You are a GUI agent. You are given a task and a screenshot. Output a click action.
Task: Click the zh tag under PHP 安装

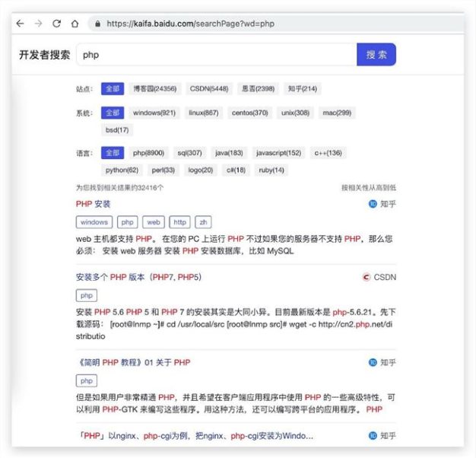pyautogui.click(x=203, y=222)
